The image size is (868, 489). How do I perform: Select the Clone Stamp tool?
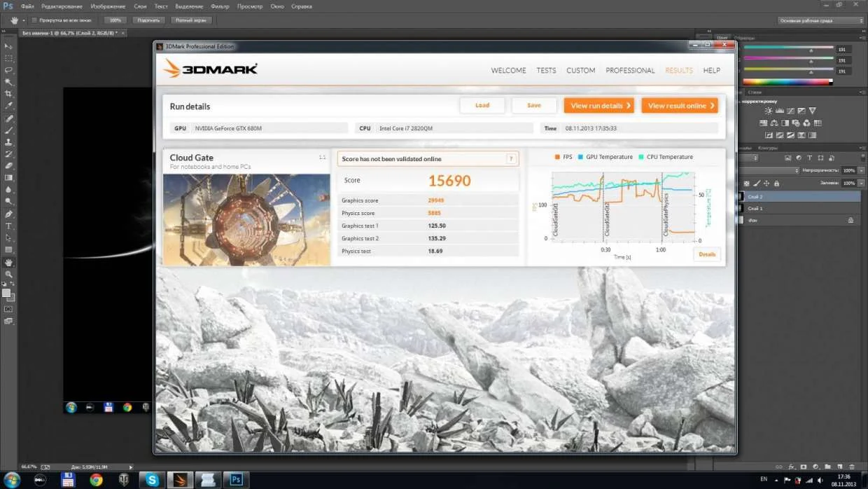[9, 142]
